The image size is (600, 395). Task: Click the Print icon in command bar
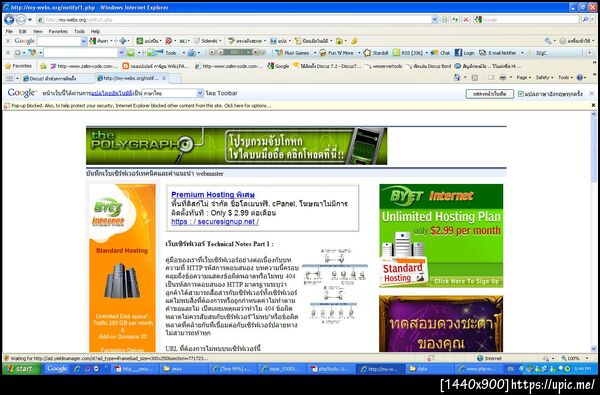502,78
